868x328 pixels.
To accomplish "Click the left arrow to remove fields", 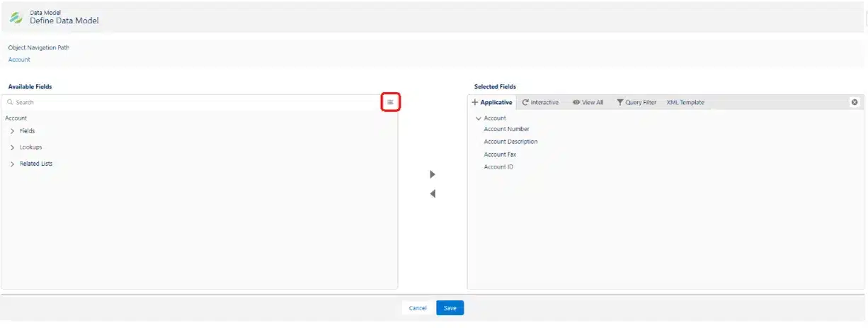I will [433, 193].
